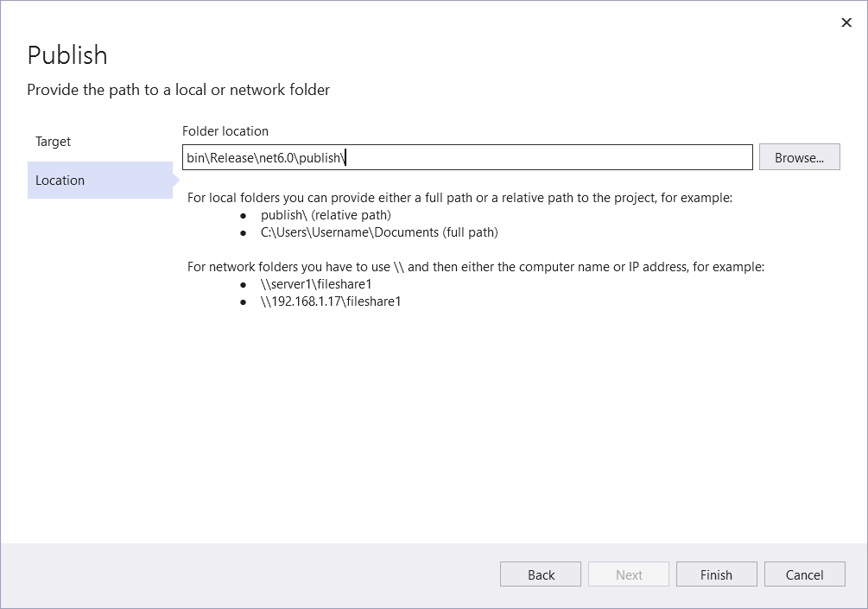Click into the Folder location text field
868x609 pixels.
[x=467, y=157]
